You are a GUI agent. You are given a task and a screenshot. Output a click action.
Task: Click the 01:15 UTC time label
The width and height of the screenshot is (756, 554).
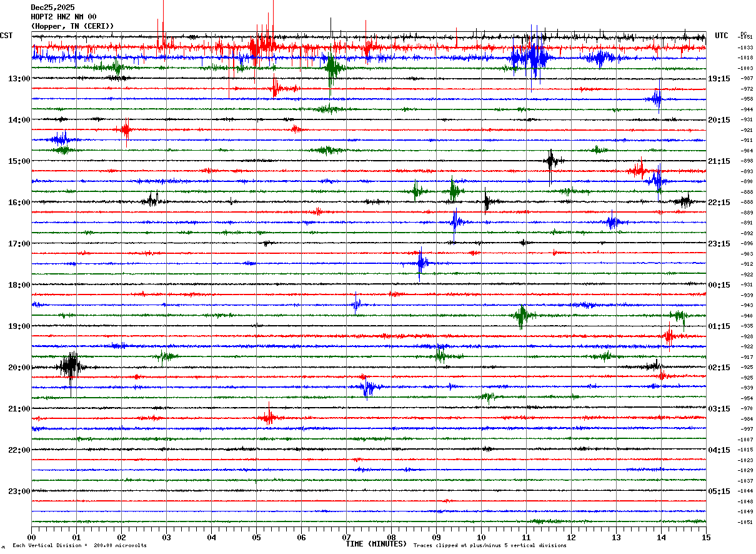point(719,326)
